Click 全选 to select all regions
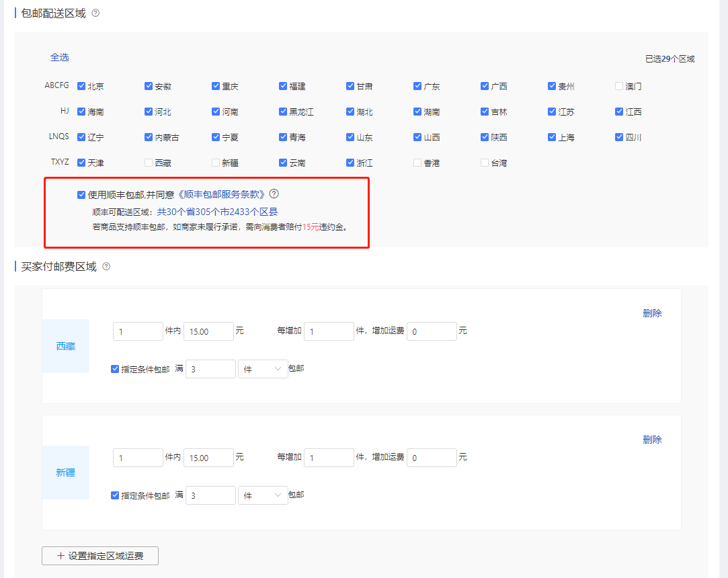Screen dimensions: 728x578 (x=60, y=58)
